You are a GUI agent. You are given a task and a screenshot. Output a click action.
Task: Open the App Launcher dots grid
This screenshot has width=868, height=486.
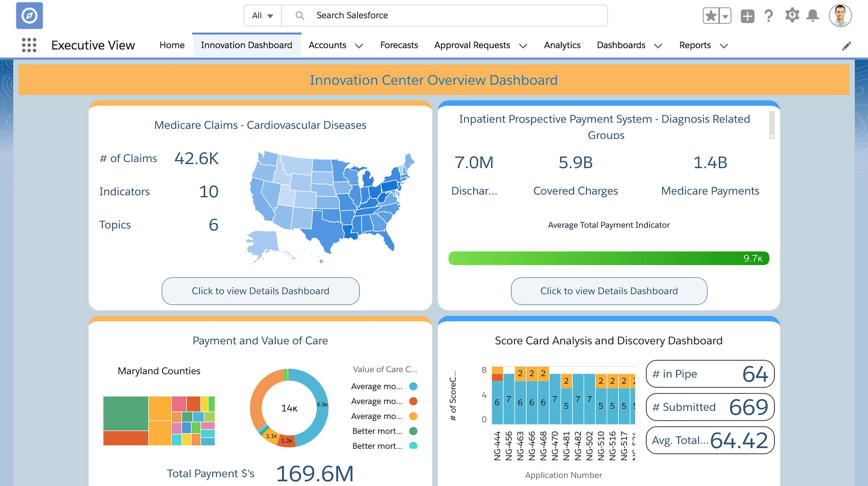pos(29,45)
